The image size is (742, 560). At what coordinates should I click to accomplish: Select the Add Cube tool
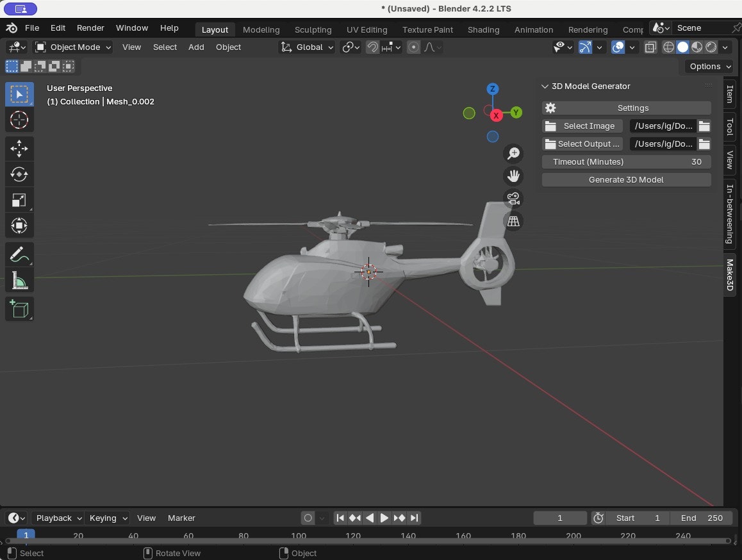pos(19,309)
